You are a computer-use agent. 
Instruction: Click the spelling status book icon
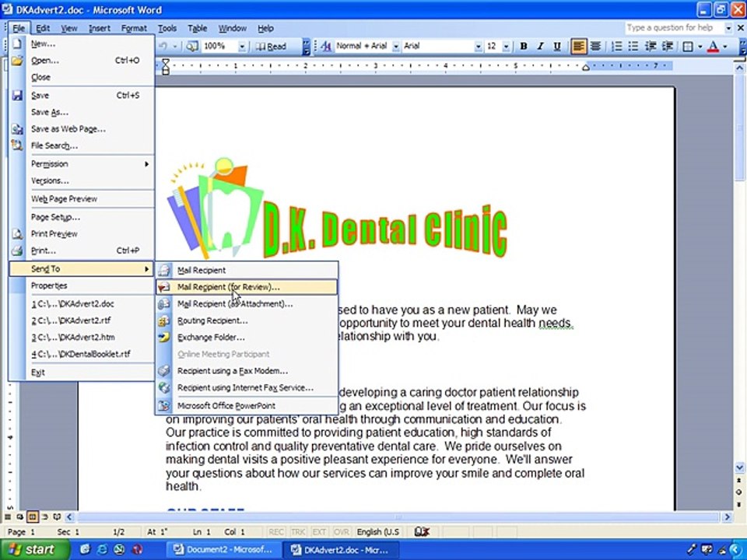point(422,532)
